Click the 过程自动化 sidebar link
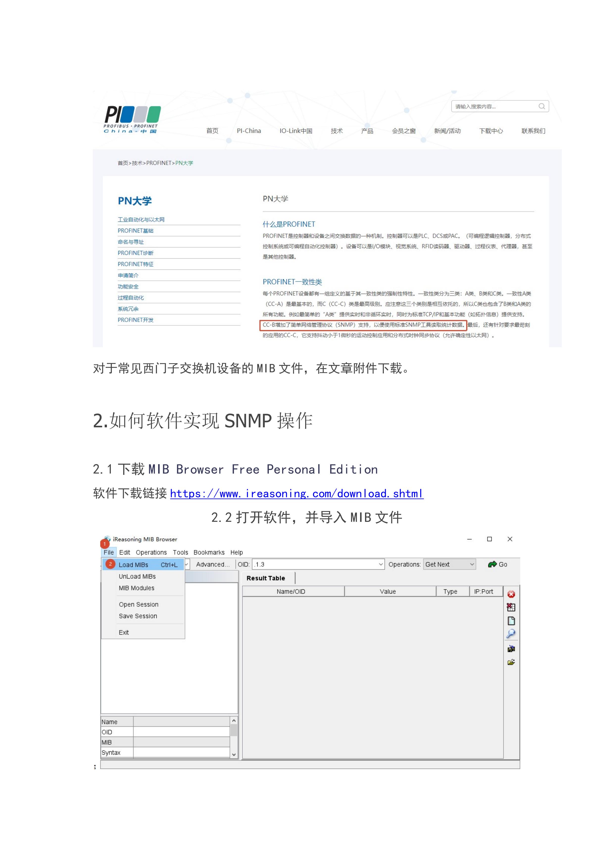 point(130,297)
